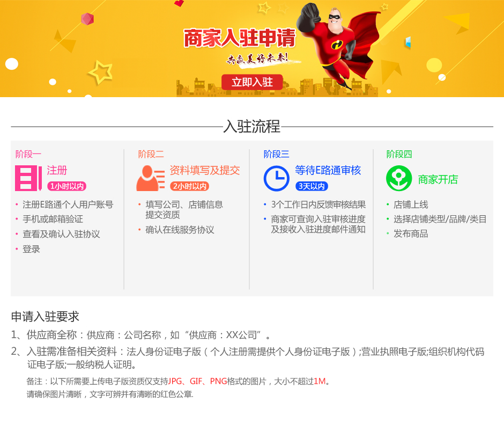The width and height of the screenshot is (504, 424).
Task: Select the 阶段四 stage label
Action: tap(399, 155)
